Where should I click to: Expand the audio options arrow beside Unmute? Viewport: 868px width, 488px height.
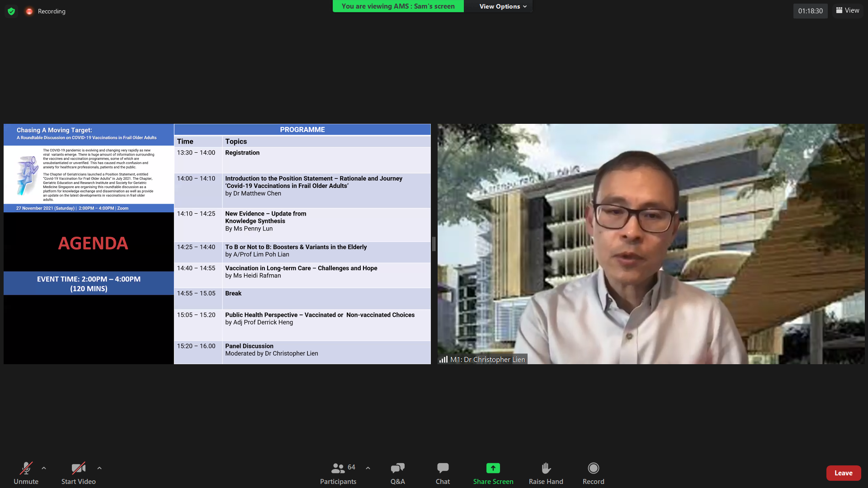pos(44,468)
